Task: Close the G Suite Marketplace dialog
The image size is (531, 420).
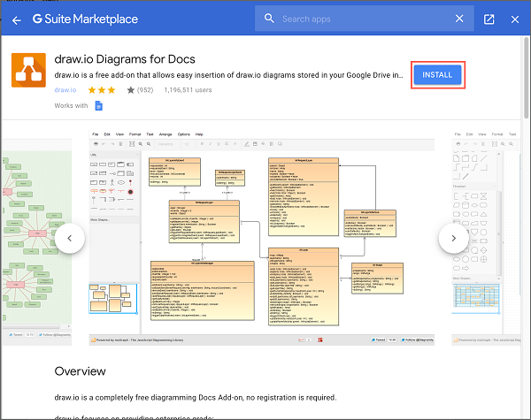Action: point(515,19)
